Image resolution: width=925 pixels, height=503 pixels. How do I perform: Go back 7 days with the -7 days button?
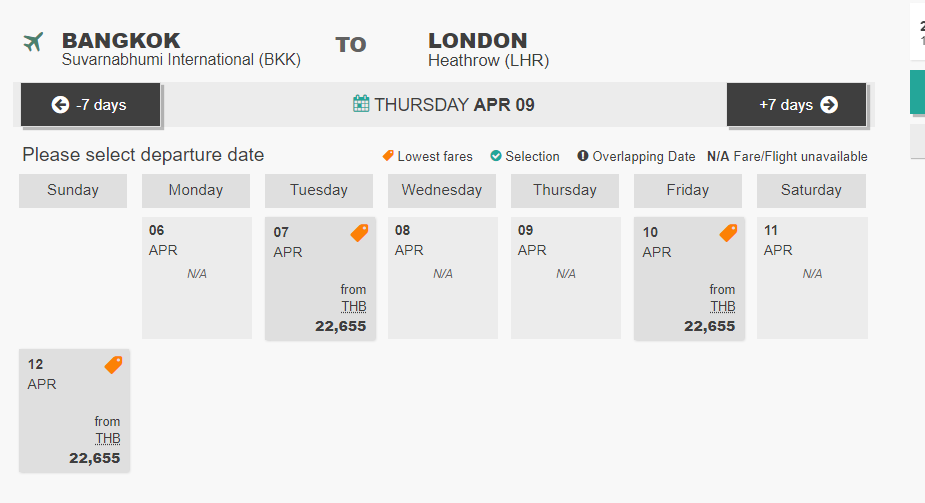coord(91,105)
